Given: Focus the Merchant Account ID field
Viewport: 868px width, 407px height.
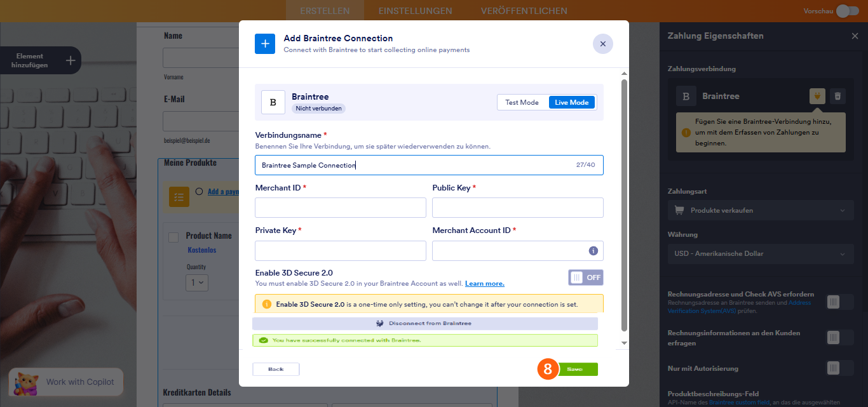Looking at the screenshot, I should point(517,251).
